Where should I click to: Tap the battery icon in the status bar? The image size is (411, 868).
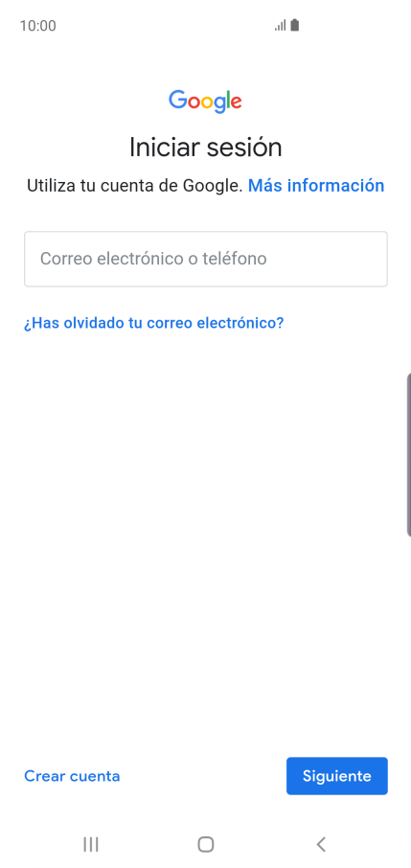295,26
